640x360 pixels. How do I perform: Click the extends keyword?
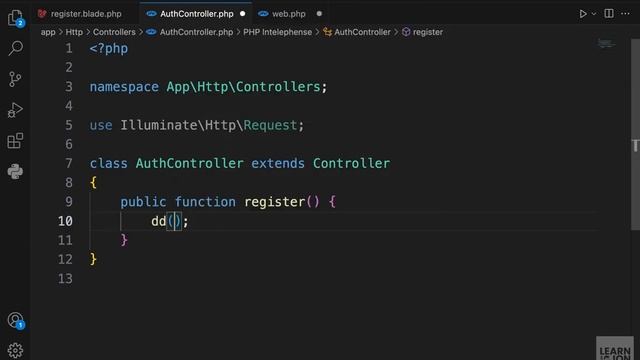click(278, 164)
